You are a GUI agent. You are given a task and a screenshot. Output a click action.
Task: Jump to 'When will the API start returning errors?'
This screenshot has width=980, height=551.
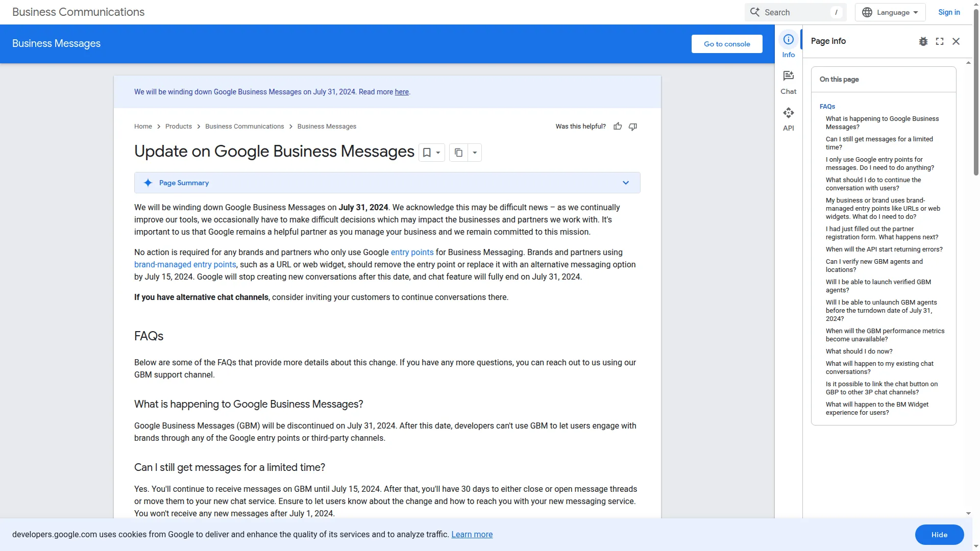tap(884, 249)
